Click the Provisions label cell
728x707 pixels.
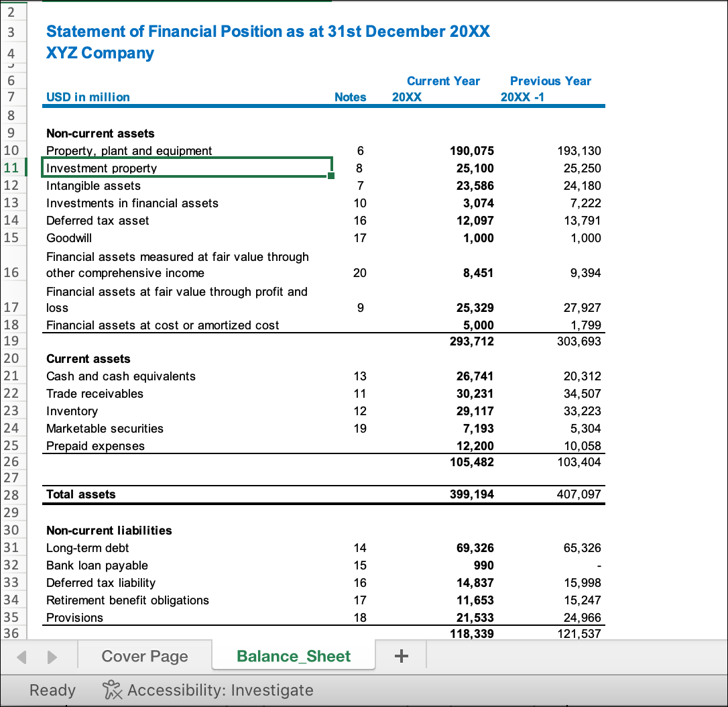pyautogui.click(x=74, y=617)
